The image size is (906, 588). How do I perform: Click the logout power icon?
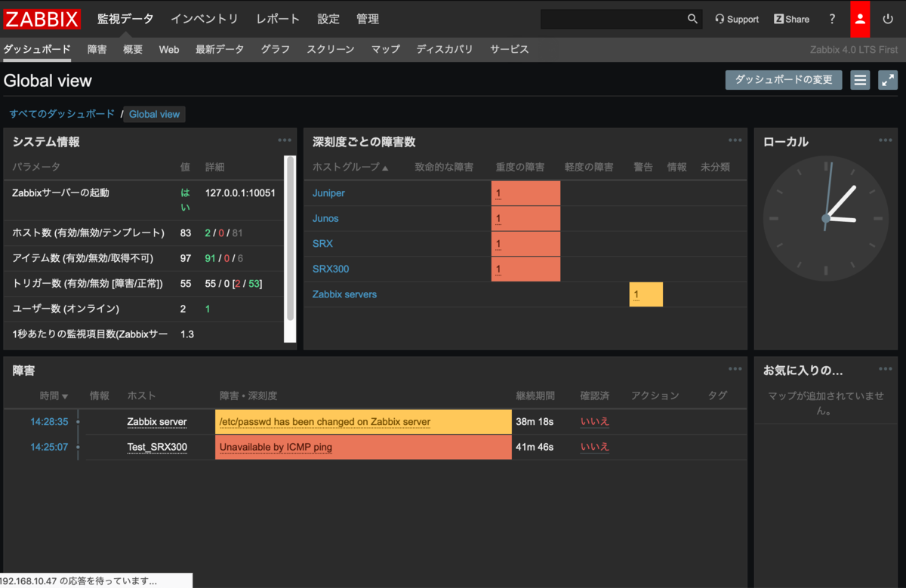coord(887,19)
